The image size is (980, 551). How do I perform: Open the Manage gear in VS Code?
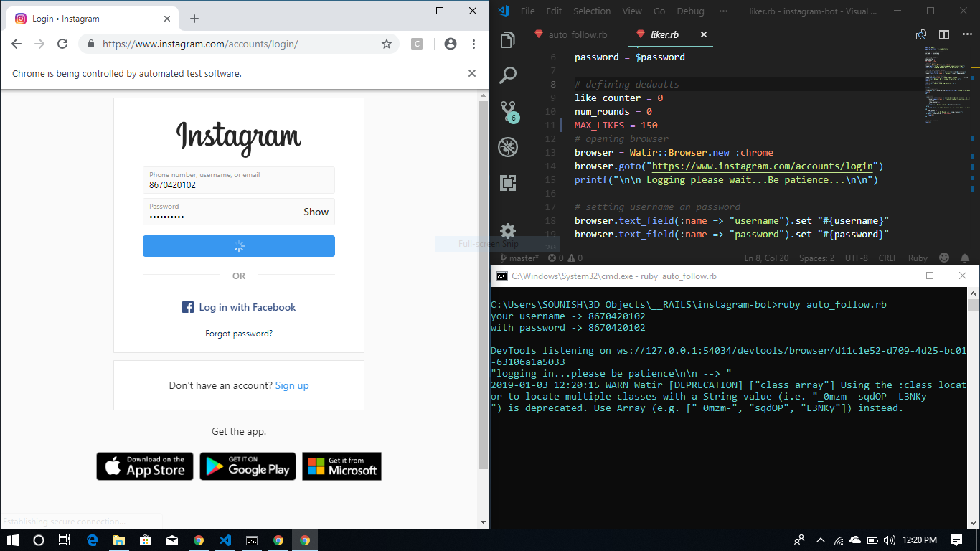pyautogui.click(x=508, y=230)
